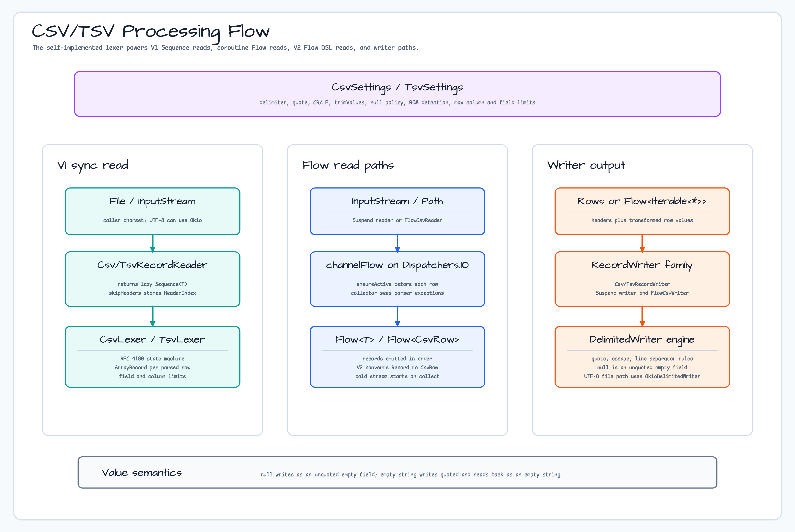Click 'collector sees parser exceptions' line
The height and width of the screenshot is (532, 795).
pos(397,293)
